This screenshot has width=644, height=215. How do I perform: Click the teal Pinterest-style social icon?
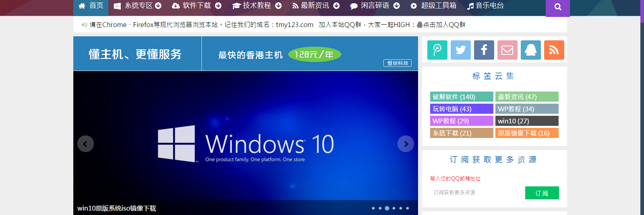pos(437,50)
